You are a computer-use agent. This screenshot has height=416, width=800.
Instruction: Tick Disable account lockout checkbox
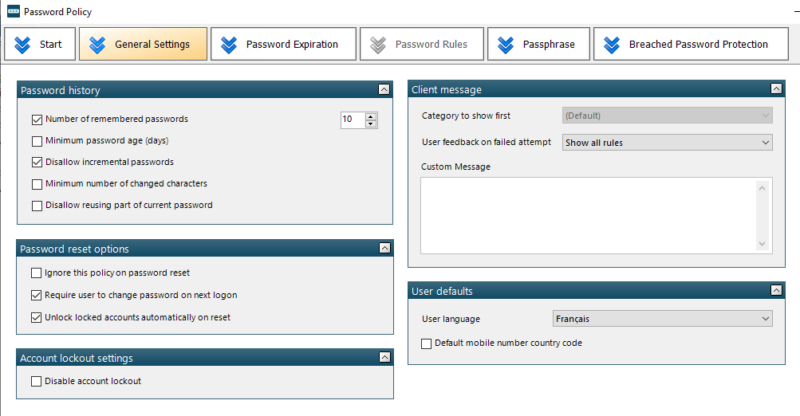(38, 381)
